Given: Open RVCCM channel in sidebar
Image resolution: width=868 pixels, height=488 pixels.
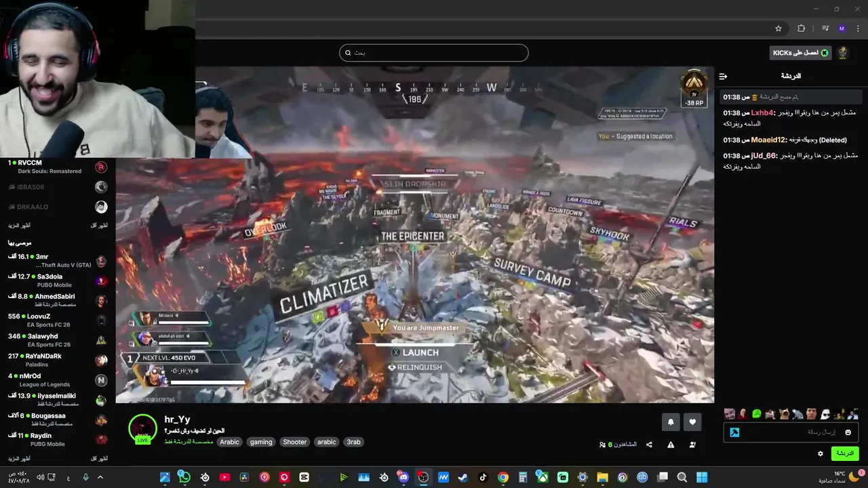Looking at the screenshot, I should (58, 167).
